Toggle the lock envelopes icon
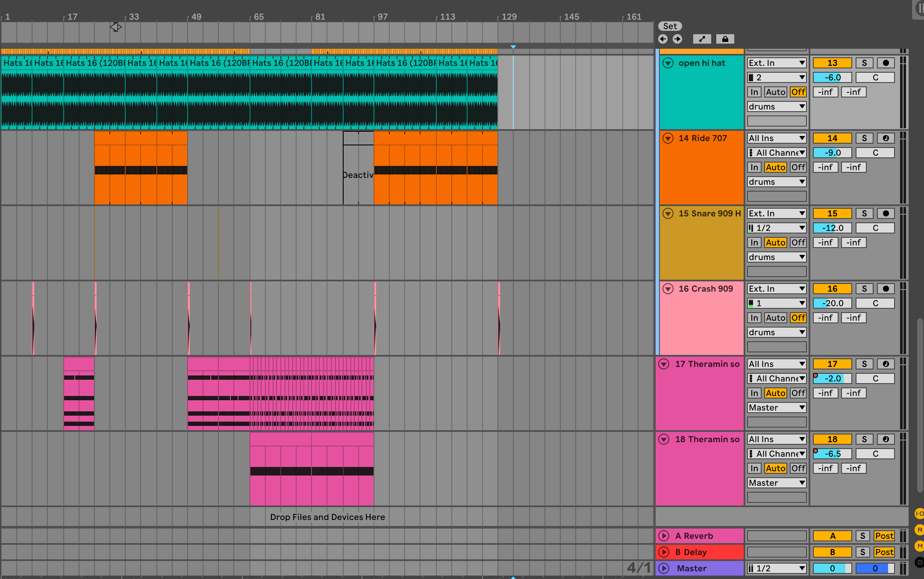Screen dimensions: 924x579 [x=725, y=39]
